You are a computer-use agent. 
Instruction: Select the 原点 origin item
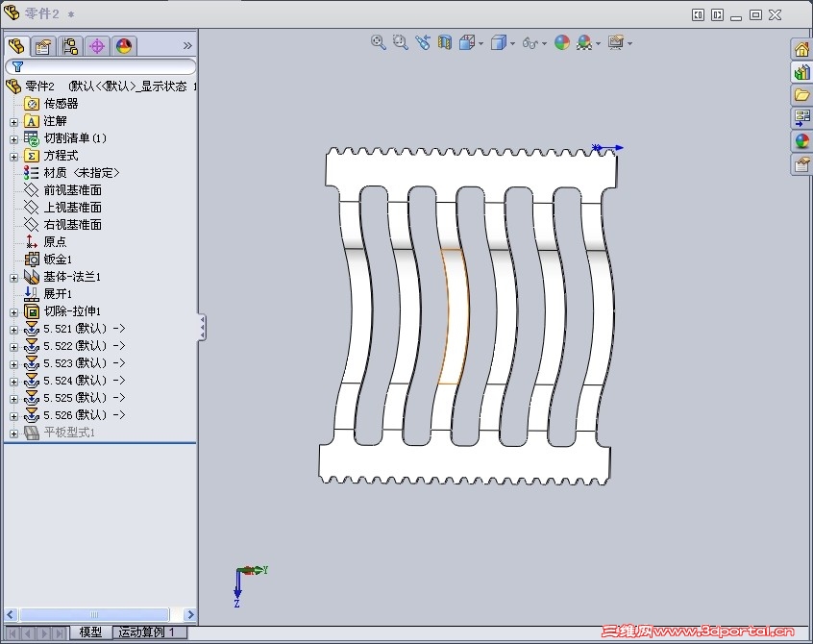(x=55, y=242)
